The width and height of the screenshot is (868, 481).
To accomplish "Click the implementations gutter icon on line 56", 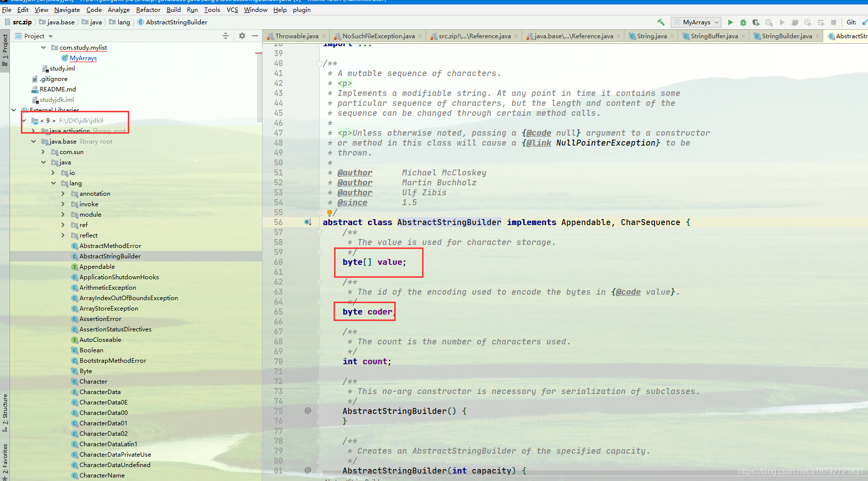I will tap(308, 222).
